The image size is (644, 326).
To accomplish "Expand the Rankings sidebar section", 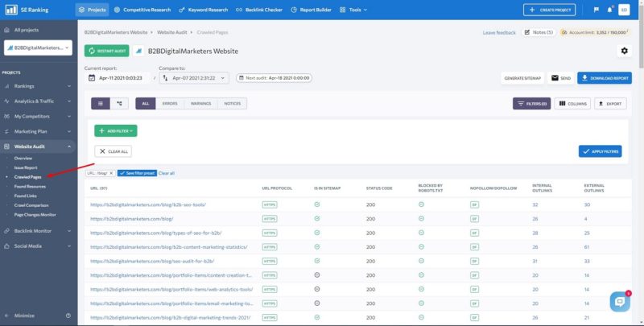I will click(38, 86).
